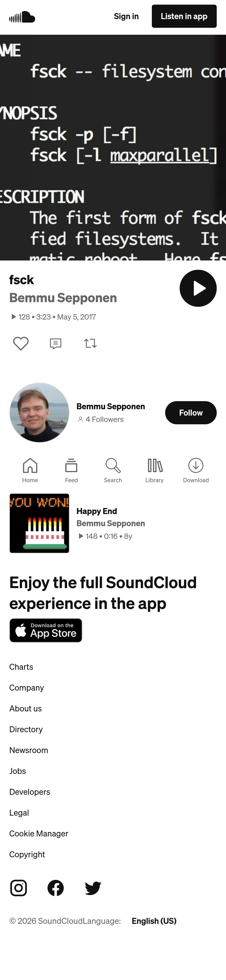Tap the Download icon
The height and width of the screenshot is (980, 226).
point(195,470)
